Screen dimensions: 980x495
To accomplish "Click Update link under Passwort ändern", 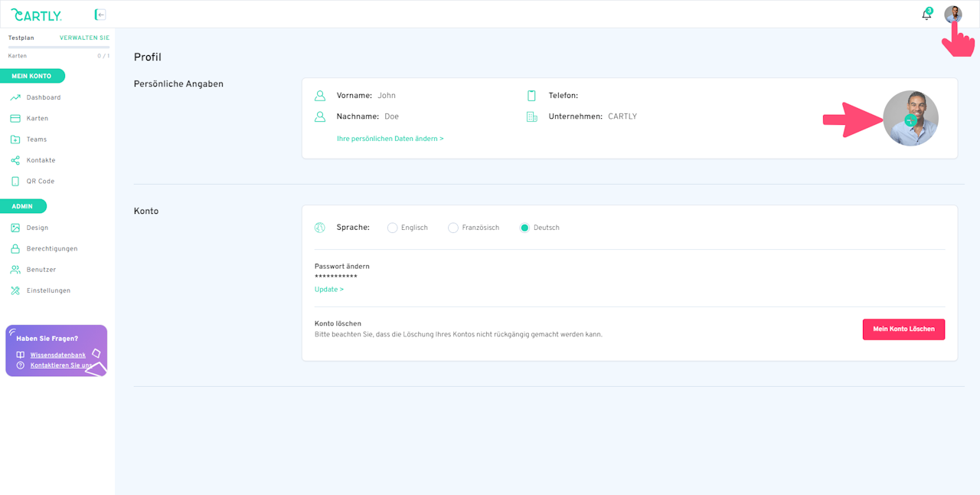I will (x=328, y=290).
